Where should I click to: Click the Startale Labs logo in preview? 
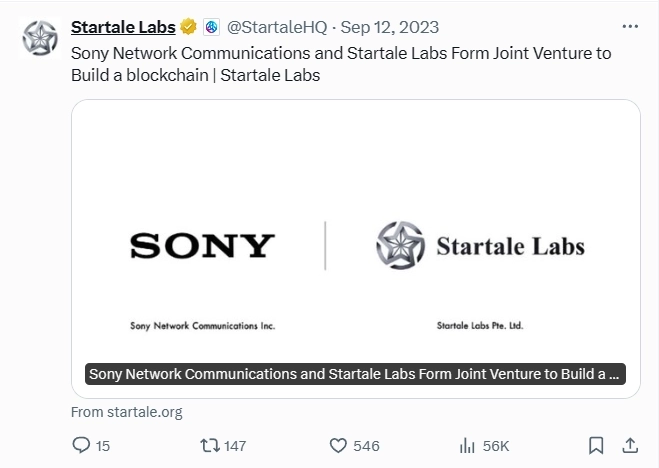point(480,246)
